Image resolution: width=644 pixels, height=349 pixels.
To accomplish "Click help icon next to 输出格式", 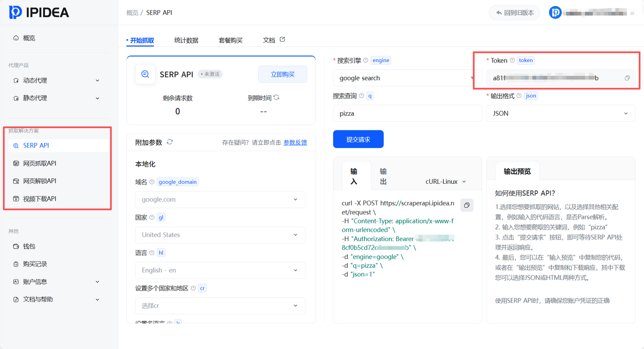I will [519, 96].
